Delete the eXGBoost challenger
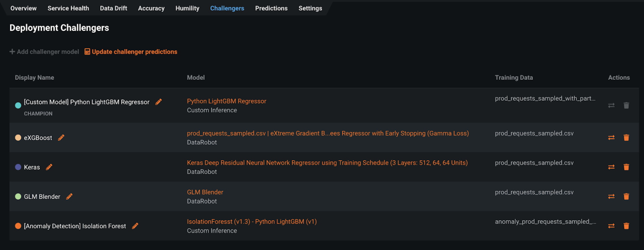Image resolution: width=644 pixels, height=250 pixels. (626, 137)
